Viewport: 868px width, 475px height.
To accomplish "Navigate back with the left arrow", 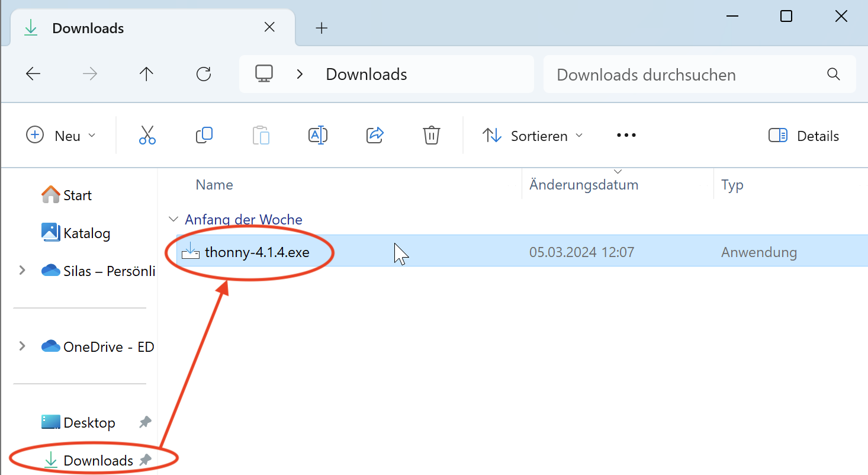I will (x=33, y=74).
